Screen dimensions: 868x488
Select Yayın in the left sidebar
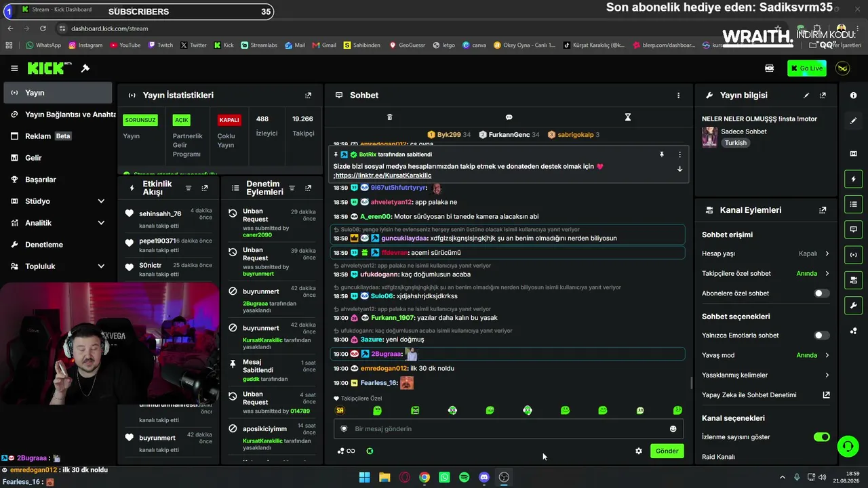tap(57, 93)
